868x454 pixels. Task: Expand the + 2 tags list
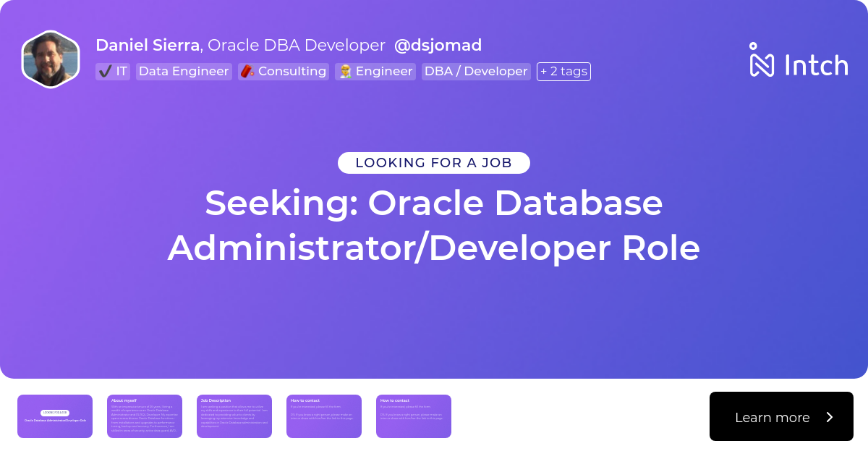click(563, 71)
